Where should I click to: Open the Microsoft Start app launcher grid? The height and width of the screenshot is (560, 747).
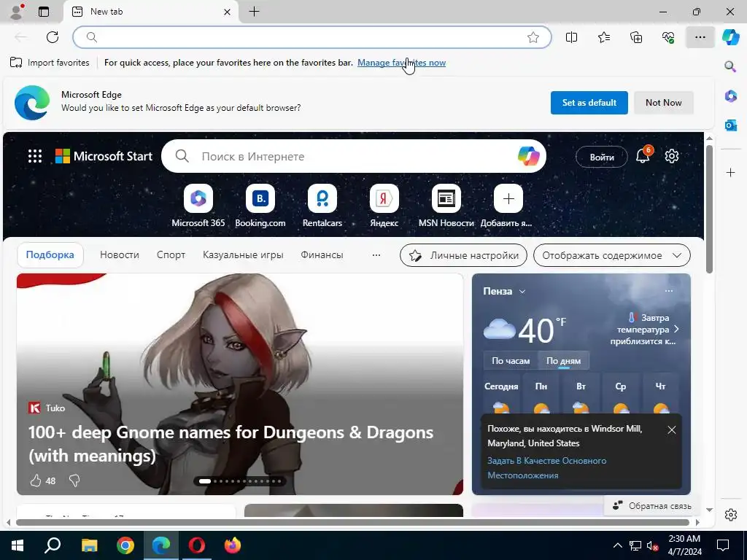pos(35,156)
